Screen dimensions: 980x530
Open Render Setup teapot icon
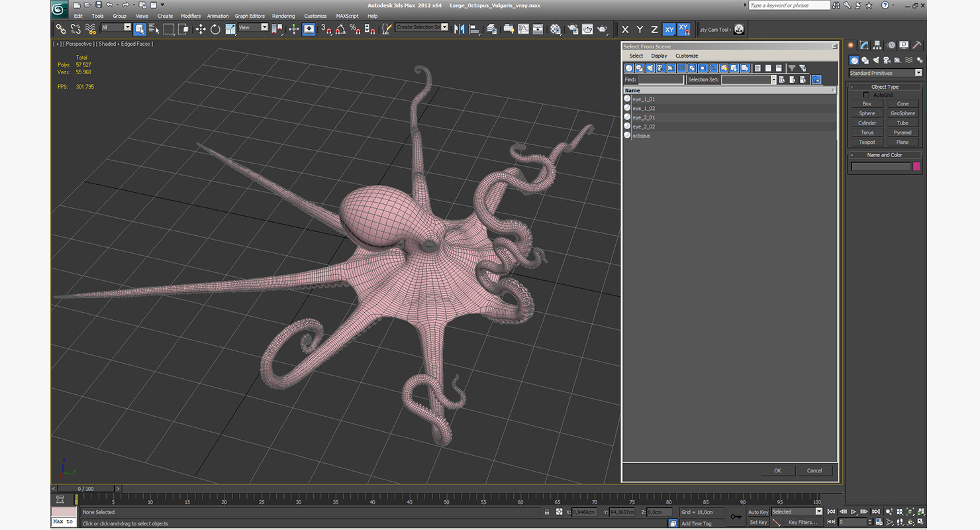tap(573, 29)
